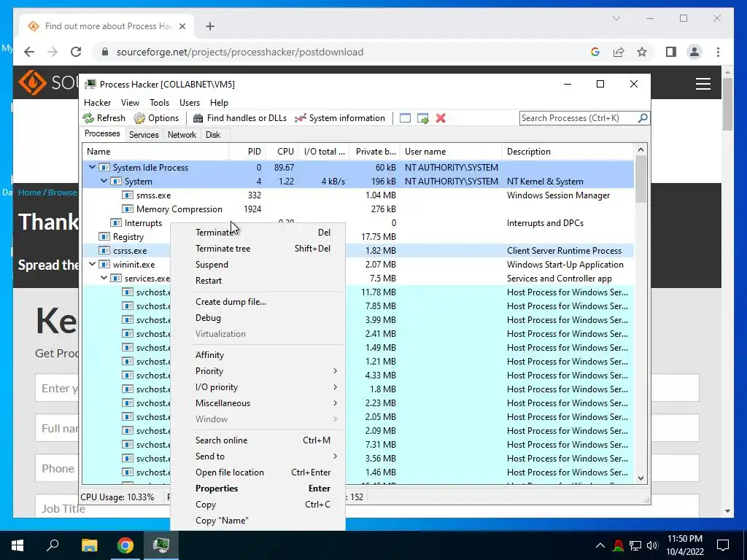Click the Home breadcrumb link on SourceForge
747x560 pixels.
point(29,192)
